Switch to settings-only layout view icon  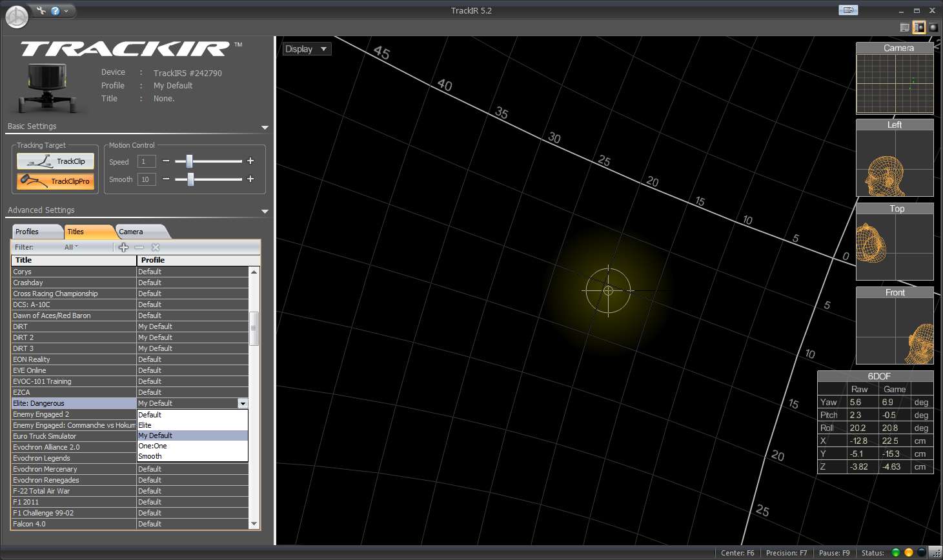coord(905,27)
